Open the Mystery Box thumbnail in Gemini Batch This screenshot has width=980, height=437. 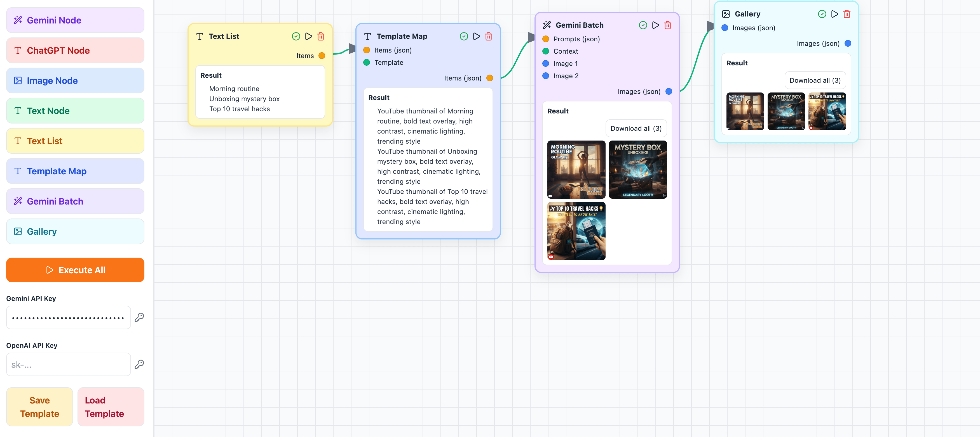tap(637, 170)
